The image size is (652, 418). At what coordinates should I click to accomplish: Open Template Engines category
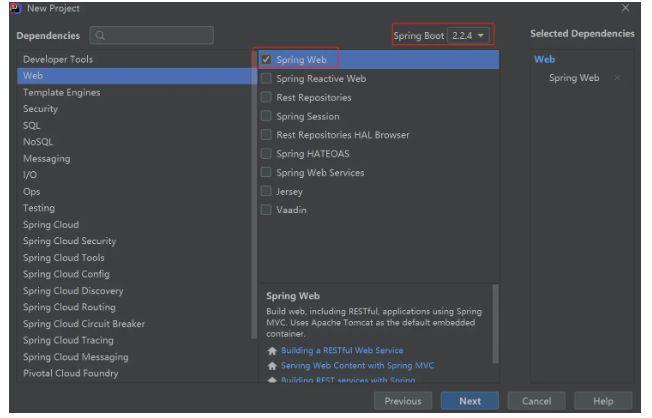pos(134,92)
